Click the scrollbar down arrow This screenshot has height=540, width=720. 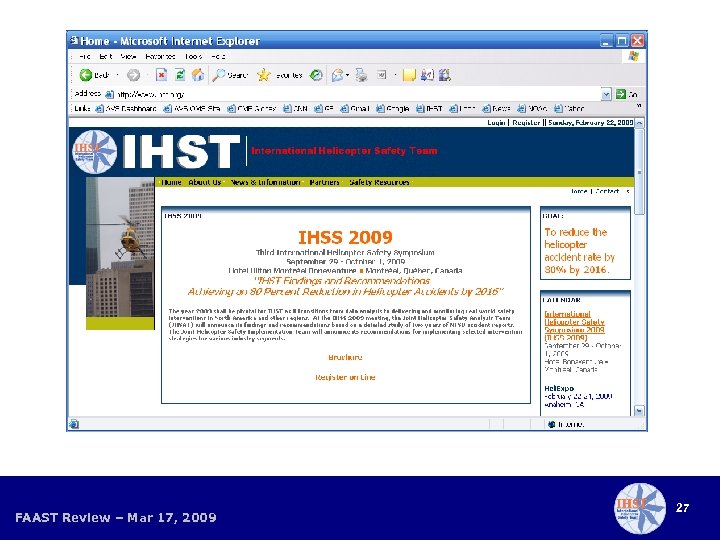click(x=639, y=411)
